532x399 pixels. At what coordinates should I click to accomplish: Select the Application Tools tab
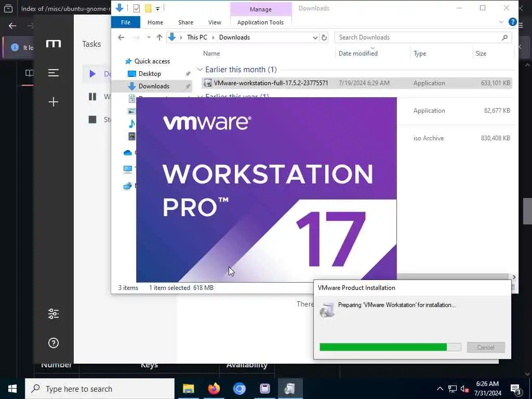pos(260,22)
